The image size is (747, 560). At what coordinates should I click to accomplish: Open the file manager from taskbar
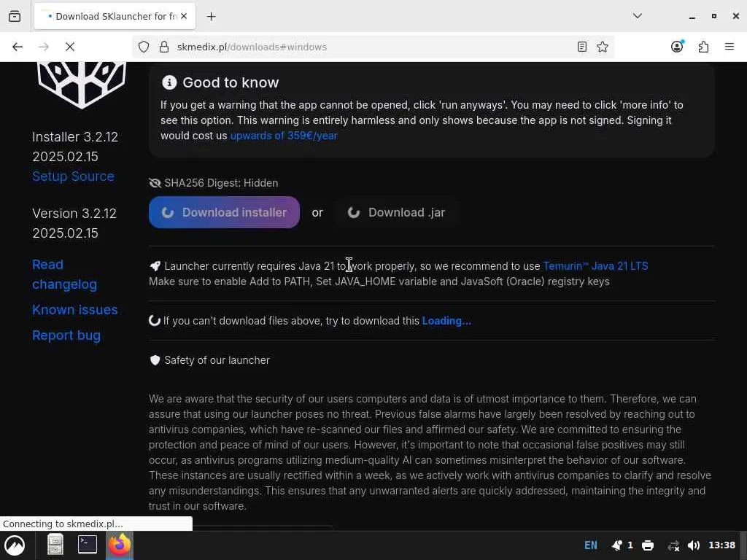click(x=55, y=545)
